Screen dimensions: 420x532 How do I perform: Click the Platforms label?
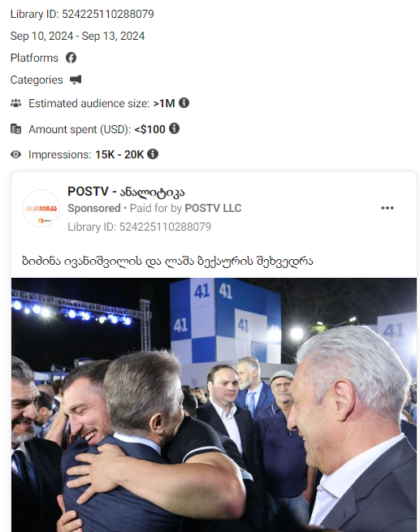click(34, 58)
